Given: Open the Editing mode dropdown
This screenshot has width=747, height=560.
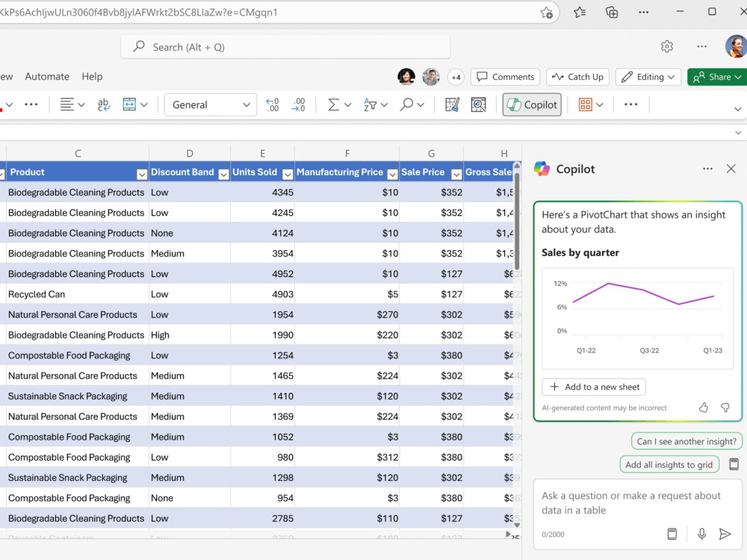Looking at the screenshot, I should (648, 77).
